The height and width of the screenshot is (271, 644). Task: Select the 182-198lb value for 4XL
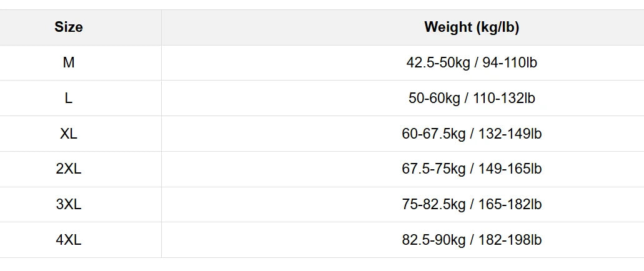pyautogui.click(x=510, y=241)
